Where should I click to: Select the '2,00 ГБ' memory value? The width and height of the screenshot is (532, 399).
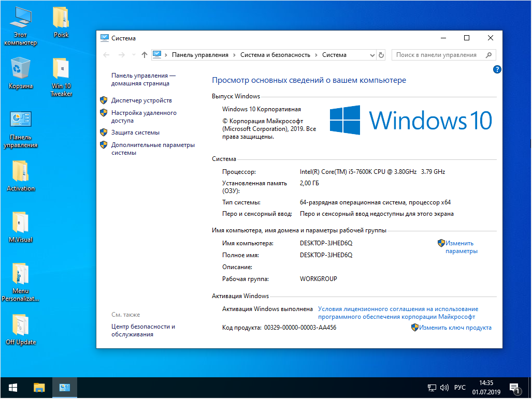point(309,183)
